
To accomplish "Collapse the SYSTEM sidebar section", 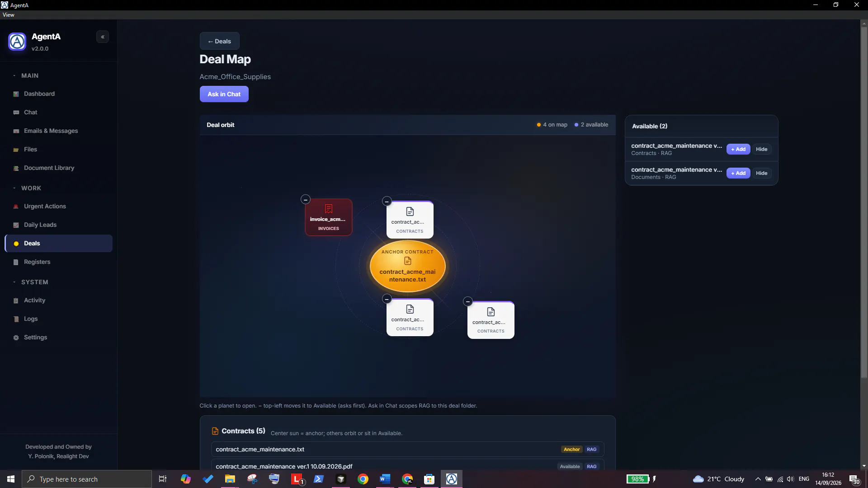I will pyautogui.click(x=30, y=282).
